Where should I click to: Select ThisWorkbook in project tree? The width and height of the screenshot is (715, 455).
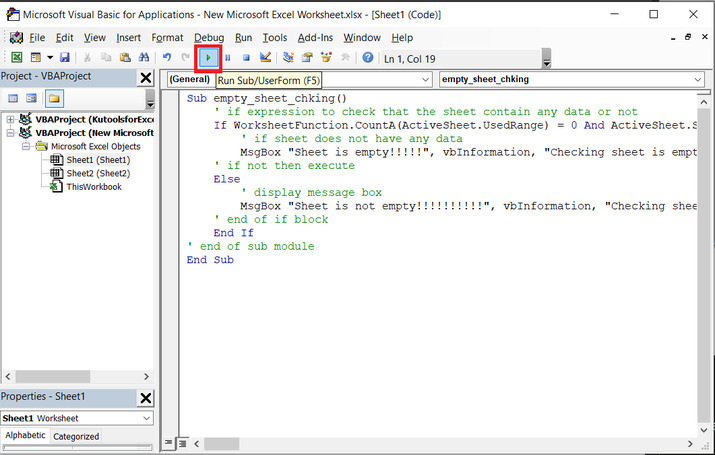(94, 187)
